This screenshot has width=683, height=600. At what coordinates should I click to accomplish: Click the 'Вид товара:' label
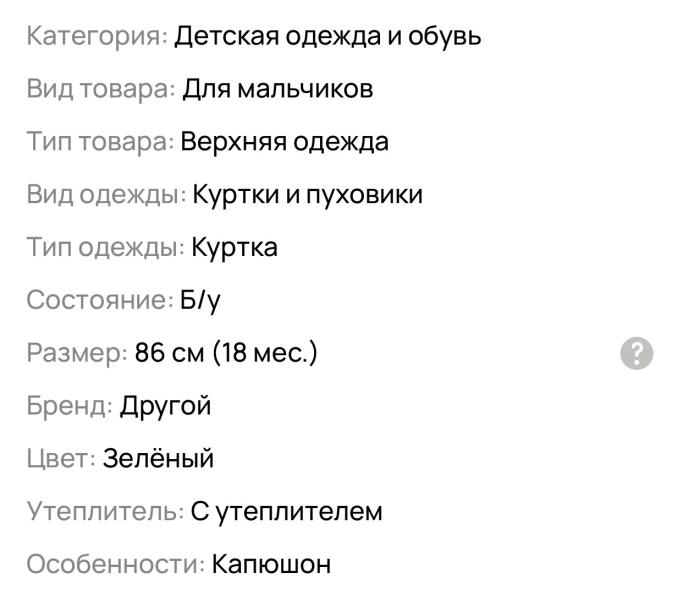(101, 89)
